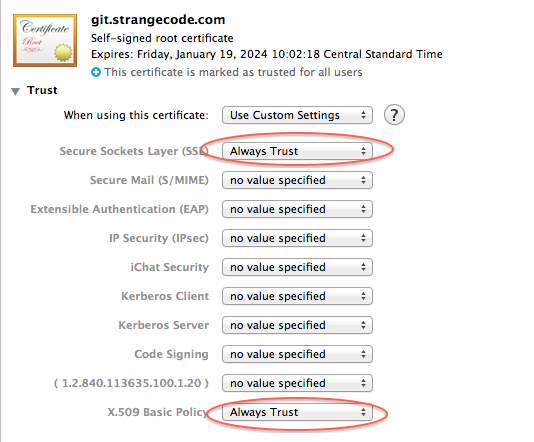Open the 1.2.840.113635.100.1.20 policy dropdown
534x442 pixels.
tap(297, 383)
